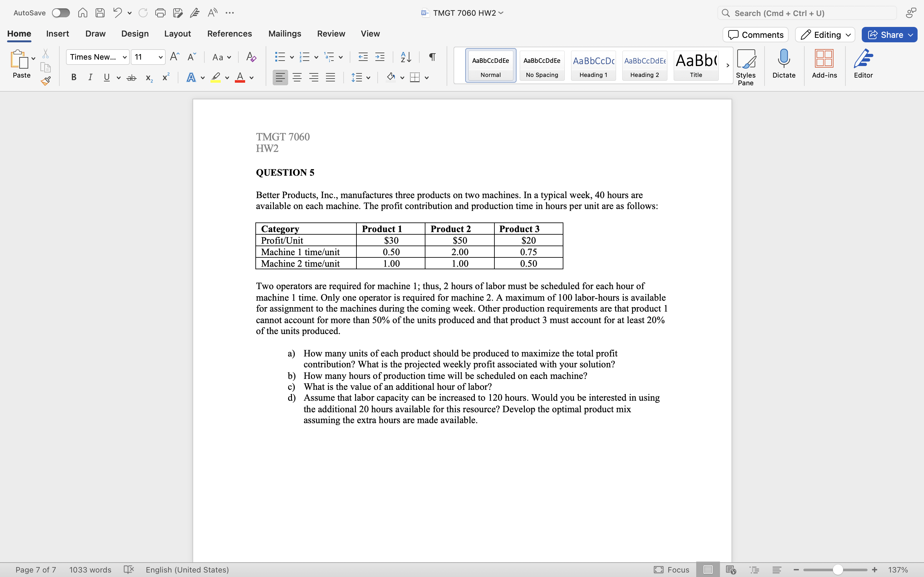Click the Clear Formatting eraser icon
This screenshot has height=577, width=924.
[251, 57]
